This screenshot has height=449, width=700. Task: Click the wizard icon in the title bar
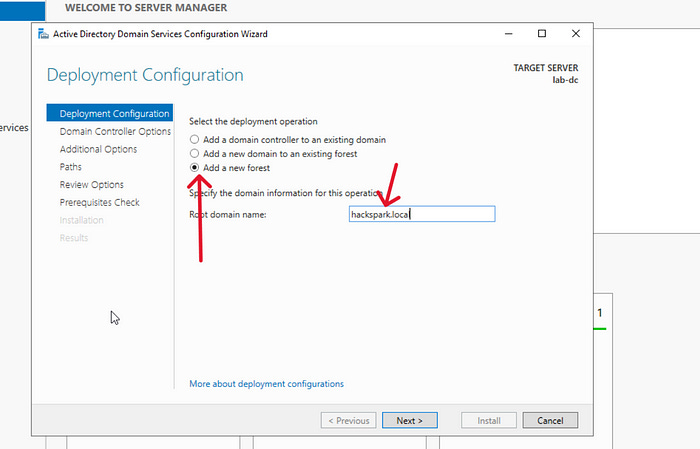[43, 34]
